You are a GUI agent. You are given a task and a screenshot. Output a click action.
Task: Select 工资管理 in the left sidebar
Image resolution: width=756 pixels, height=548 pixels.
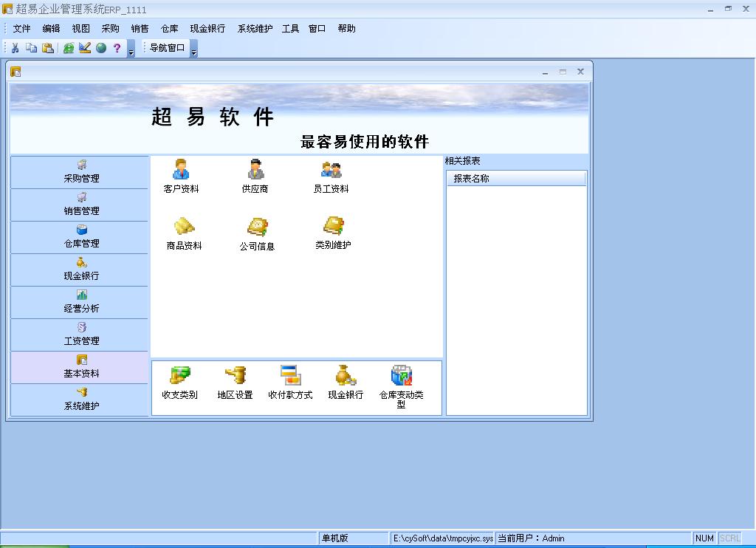click(80, 335)
